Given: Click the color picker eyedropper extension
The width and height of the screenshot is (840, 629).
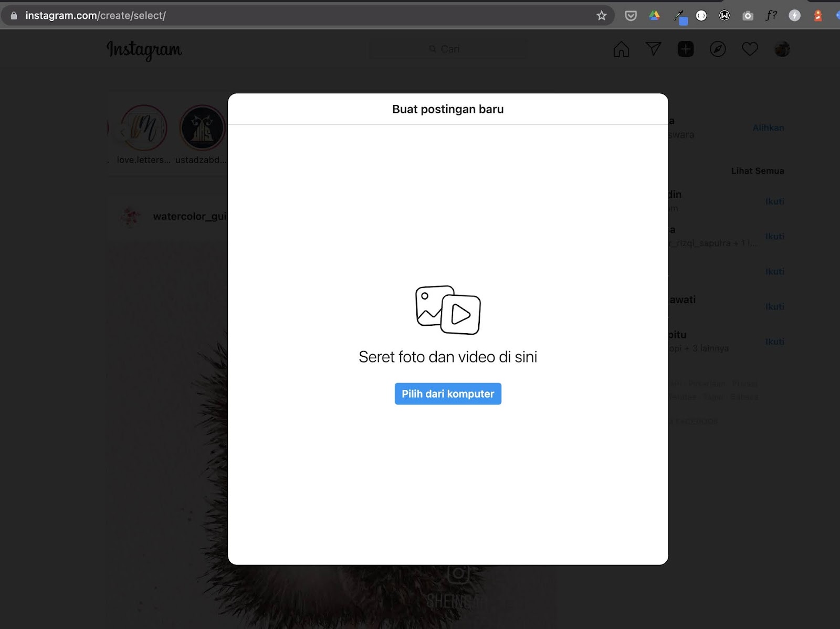Looking at the screenshot, I should coord(680,17).
